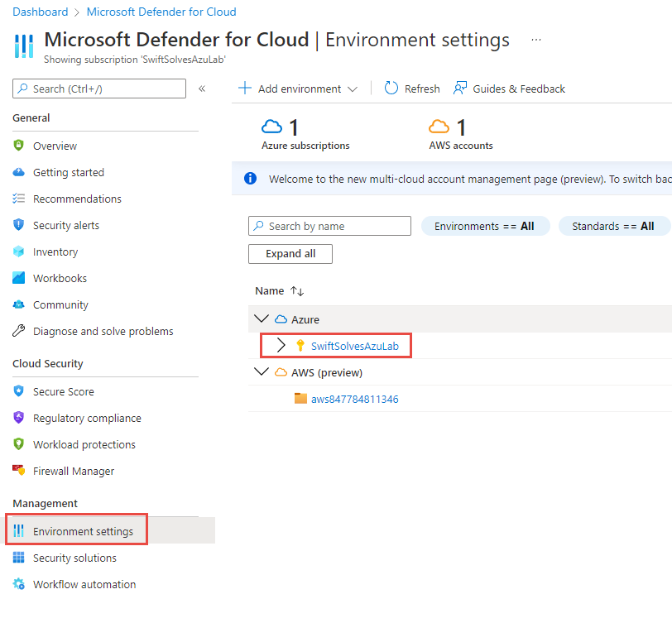Open the Standards == All filter
This screenshot has height=642, width=672.
(614, 226)
